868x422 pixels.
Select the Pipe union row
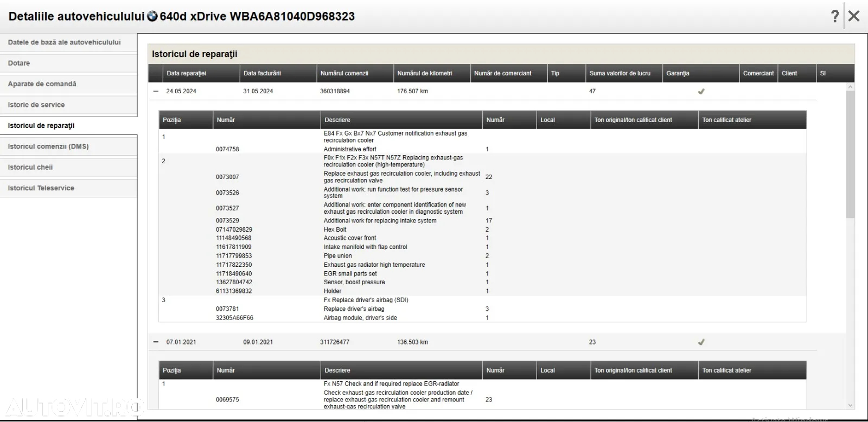tap(482, 256)
